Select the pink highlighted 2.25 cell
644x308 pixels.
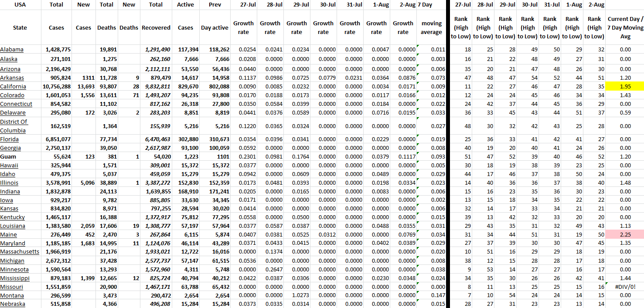(x=625, y=234)
